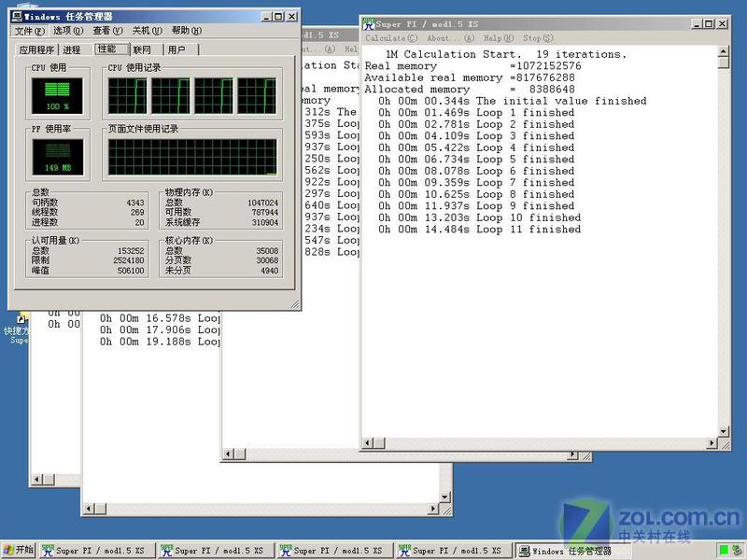This screenshot has height=560, width=747.
Task: Click the down arrow of front Super PI vertical scrollbar
Action: [724, 431]
